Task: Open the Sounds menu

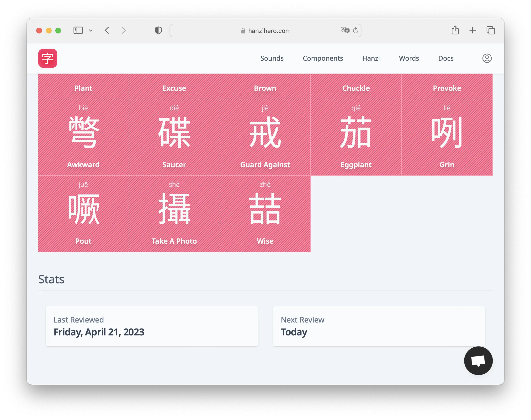Action: (x=272, y=58)
